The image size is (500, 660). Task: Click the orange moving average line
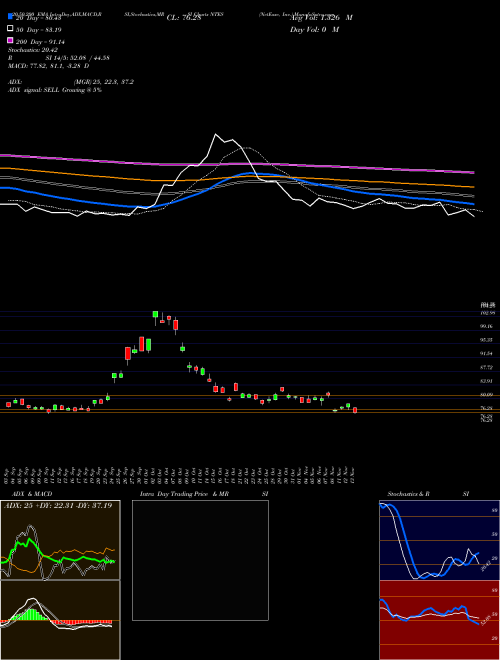[x=237, y=179]
